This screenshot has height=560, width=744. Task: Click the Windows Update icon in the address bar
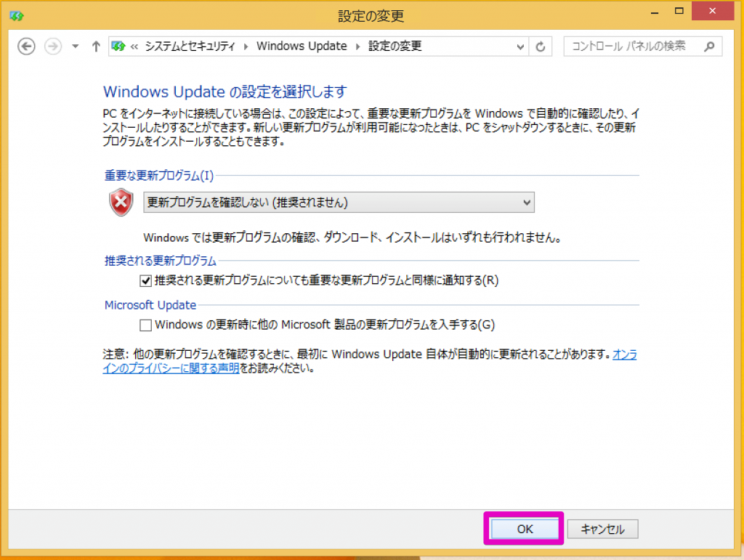point(118,46)
